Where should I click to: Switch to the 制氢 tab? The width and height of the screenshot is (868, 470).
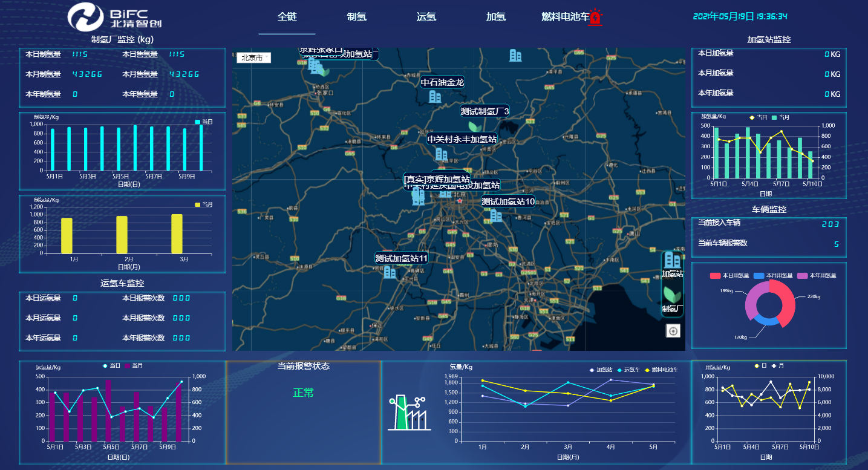tap(357, 17)
